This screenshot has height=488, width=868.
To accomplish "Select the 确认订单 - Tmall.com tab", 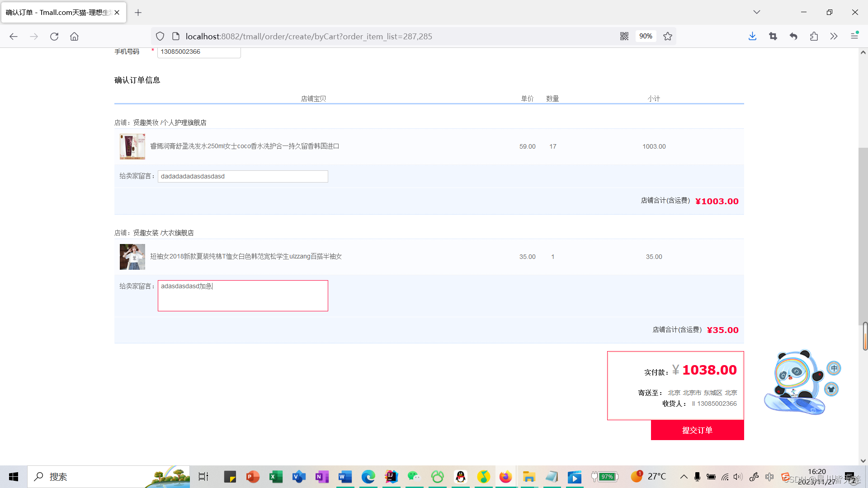I will coord(64,13).
